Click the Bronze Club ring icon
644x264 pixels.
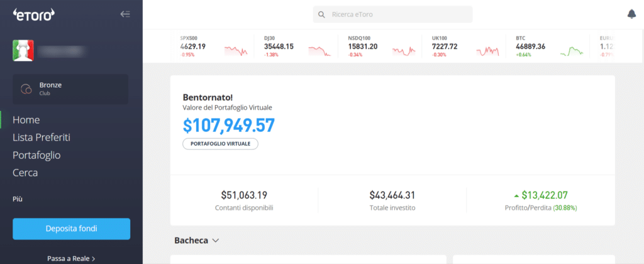tap(26, 88)
